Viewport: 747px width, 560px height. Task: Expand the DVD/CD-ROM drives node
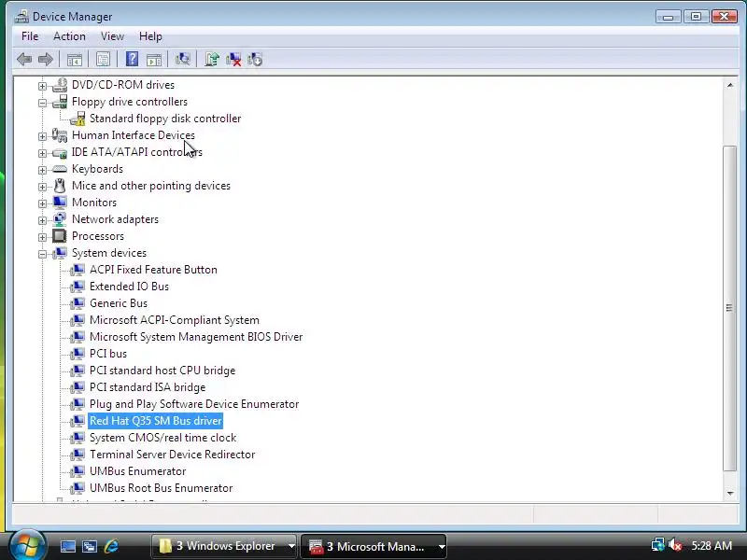point(42,86)
